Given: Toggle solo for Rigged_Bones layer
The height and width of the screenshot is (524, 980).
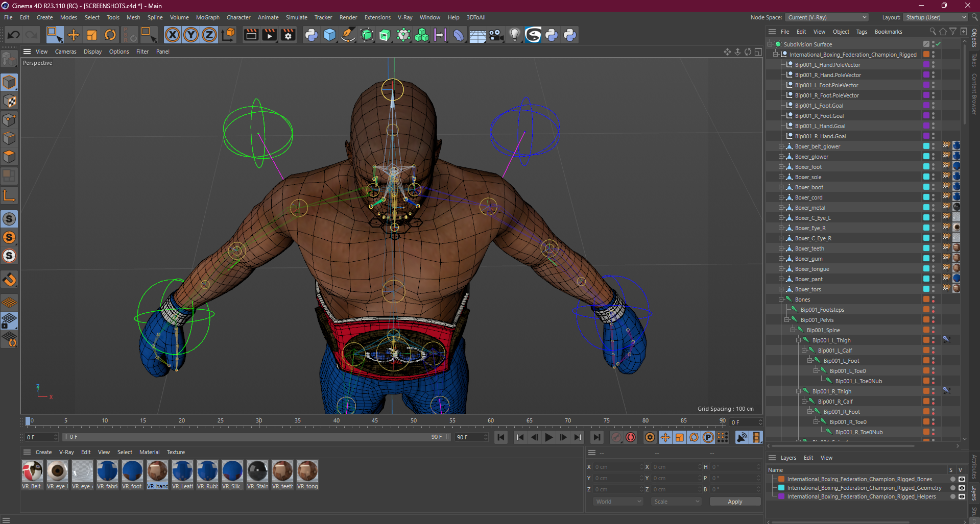Looking at the screenshot, I should (952, 479).
